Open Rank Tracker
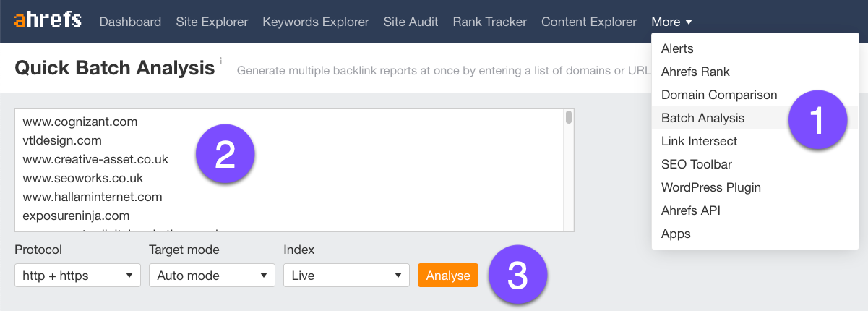This screenshot has height=311, width=868. coord(489,22)
